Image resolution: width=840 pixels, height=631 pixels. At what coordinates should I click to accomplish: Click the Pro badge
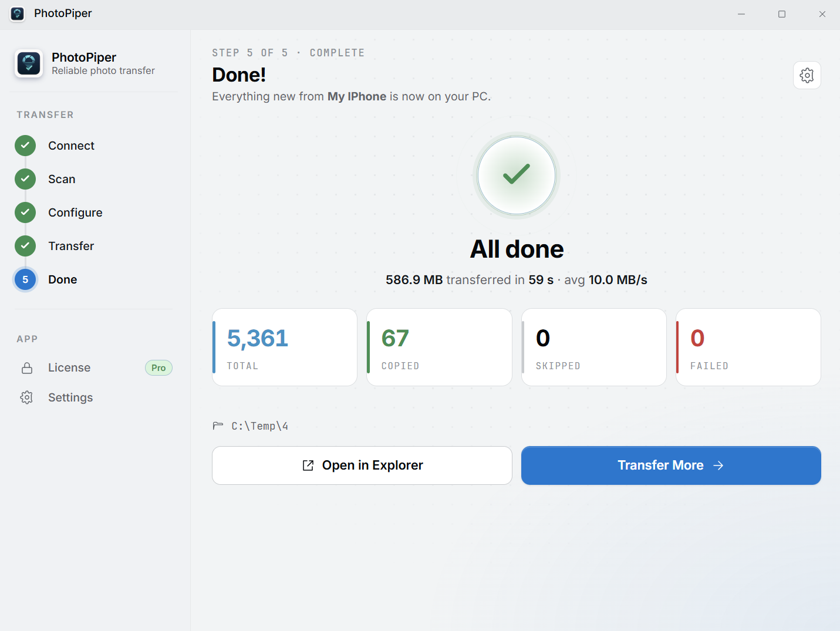click(x=158, y=368)
